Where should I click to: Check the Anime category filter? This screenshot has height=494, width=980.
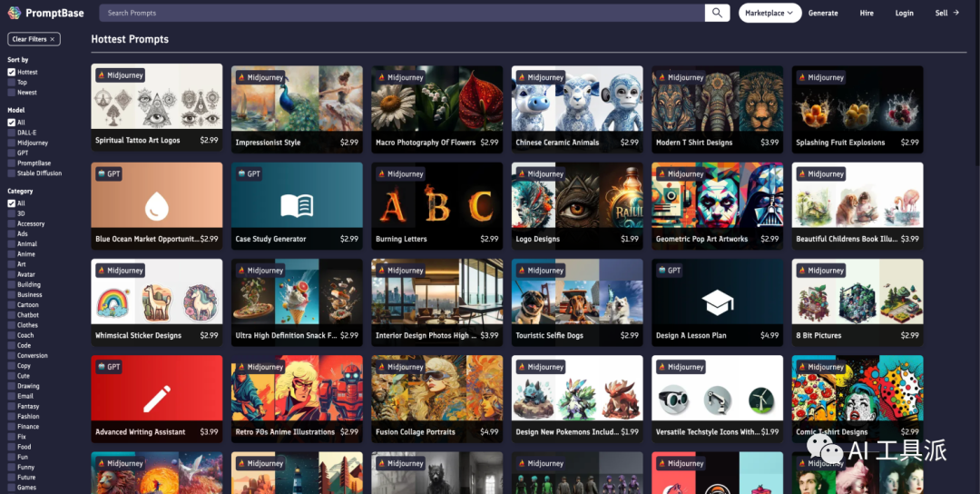[11, 254]
